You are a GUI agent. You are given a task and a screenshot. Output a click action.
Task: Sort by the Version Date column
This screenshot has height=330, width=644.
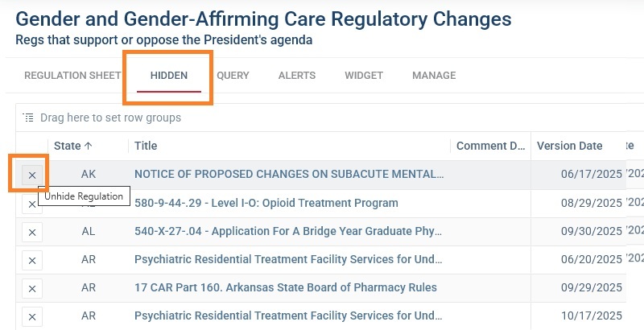click(x=569, y=146)
